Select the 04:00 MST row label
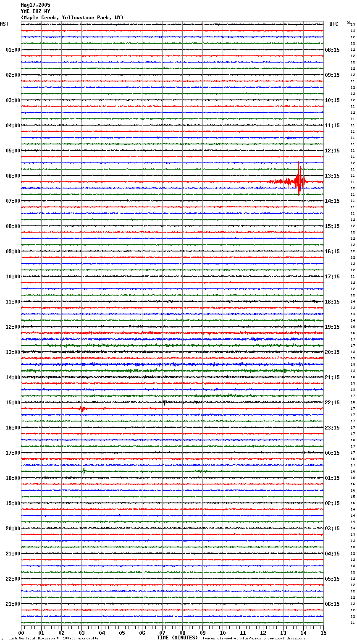 [13, 126]
